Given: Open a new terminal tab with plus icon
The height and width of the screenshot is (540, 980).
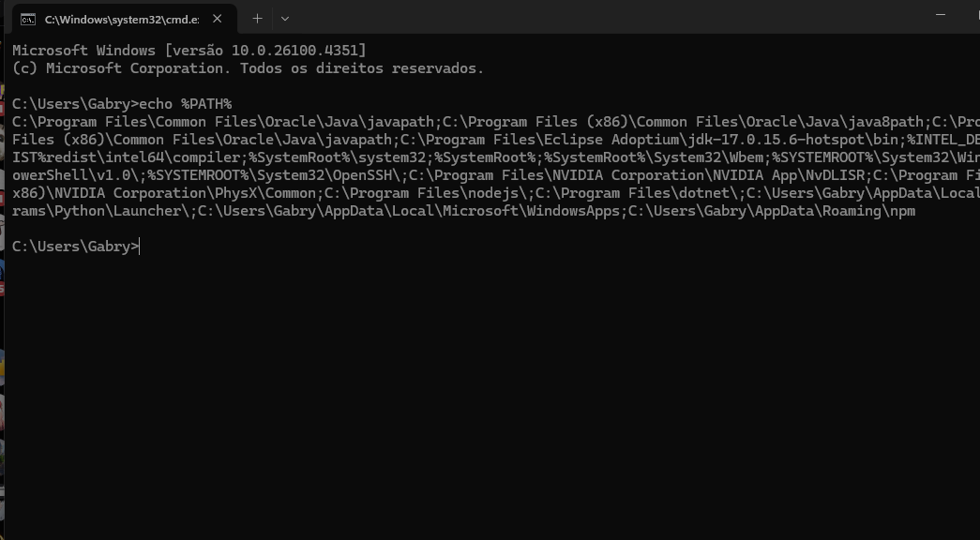Looking at the screenshot, I should [x=257, y=19].
